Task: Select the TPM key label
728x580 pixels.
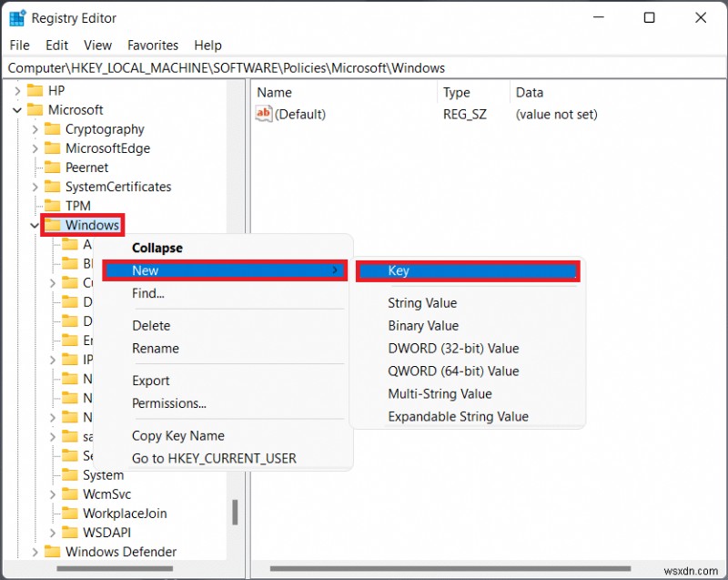Action: (x=78, y=206)
